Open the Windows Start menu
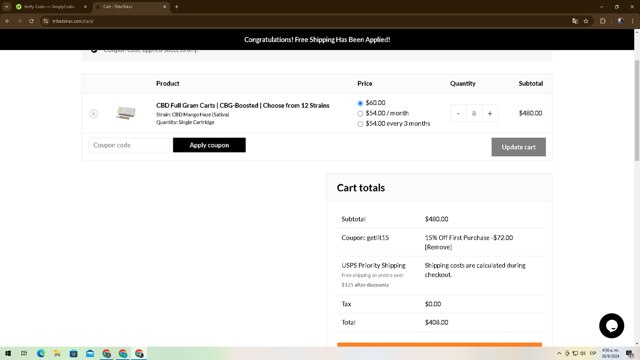The width and height of the screenshot is (640, 360). click(8, 353)
